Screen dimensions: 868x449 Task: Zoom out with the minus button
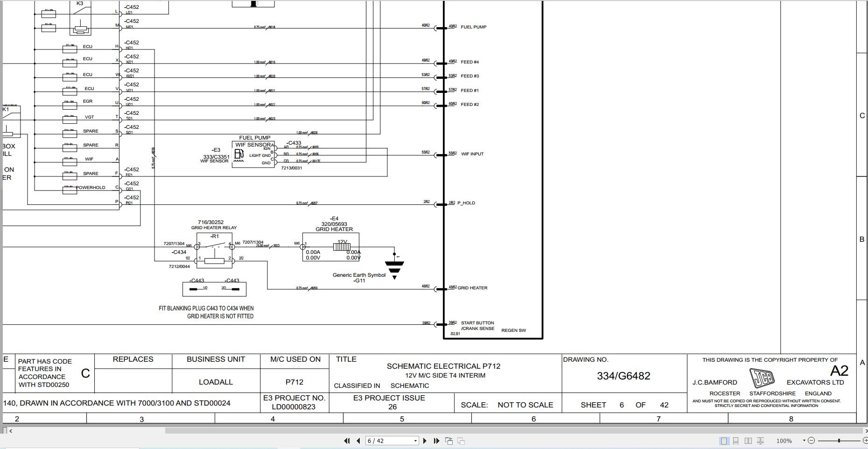click(x=811, y=441)
